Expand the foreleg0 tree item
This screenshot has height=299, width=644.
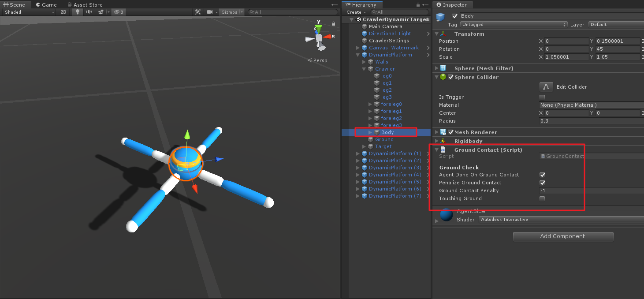point(370,104)
